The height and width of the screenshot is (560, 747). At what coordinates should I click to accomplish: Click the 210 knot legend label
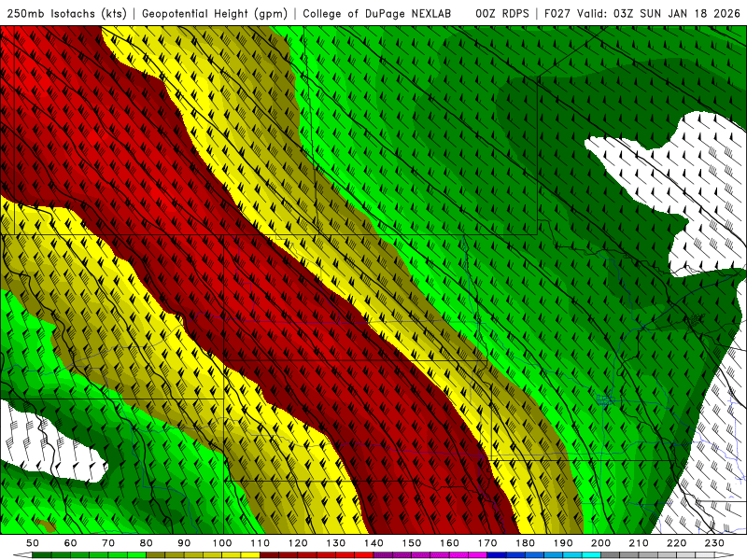click(639, 543)
